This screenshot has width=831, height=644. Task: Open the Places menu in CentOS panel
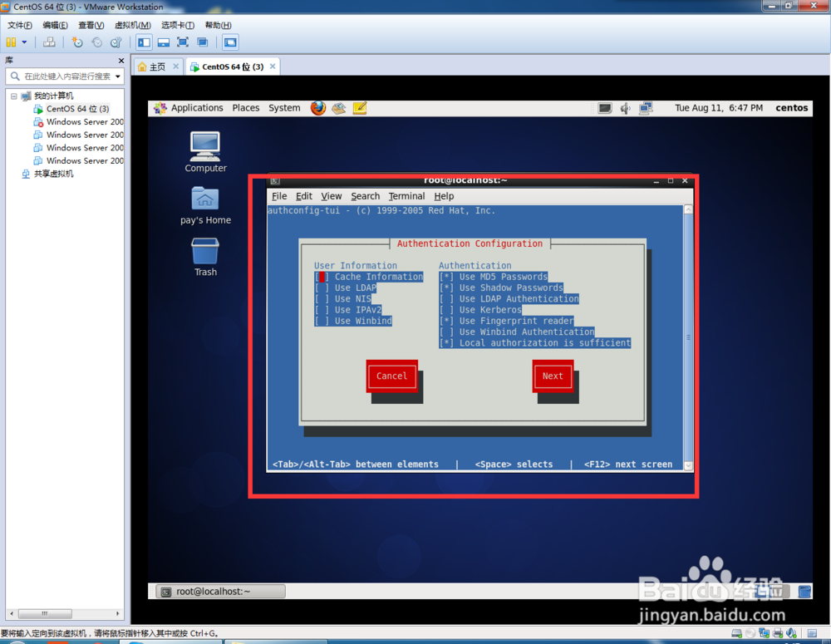pyautogui.click(x=246, y=108)
